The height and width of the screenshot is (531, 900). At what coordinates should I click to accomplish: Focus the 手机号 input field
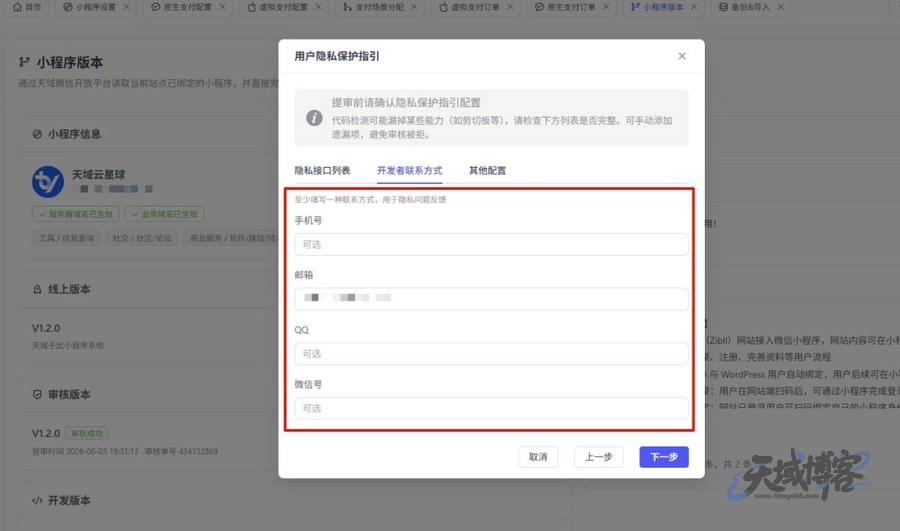[491, 245]
